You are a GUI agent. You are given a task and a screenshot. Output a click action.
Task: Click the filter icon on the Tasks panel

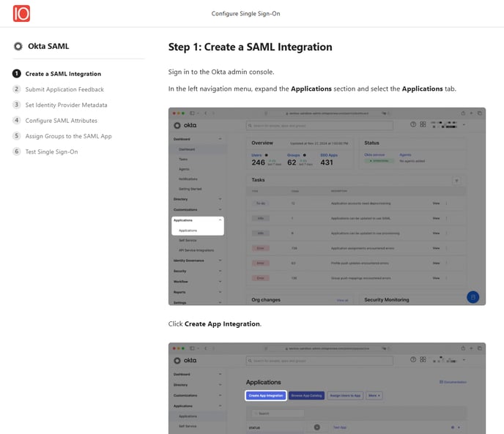[x=456, y=181]
